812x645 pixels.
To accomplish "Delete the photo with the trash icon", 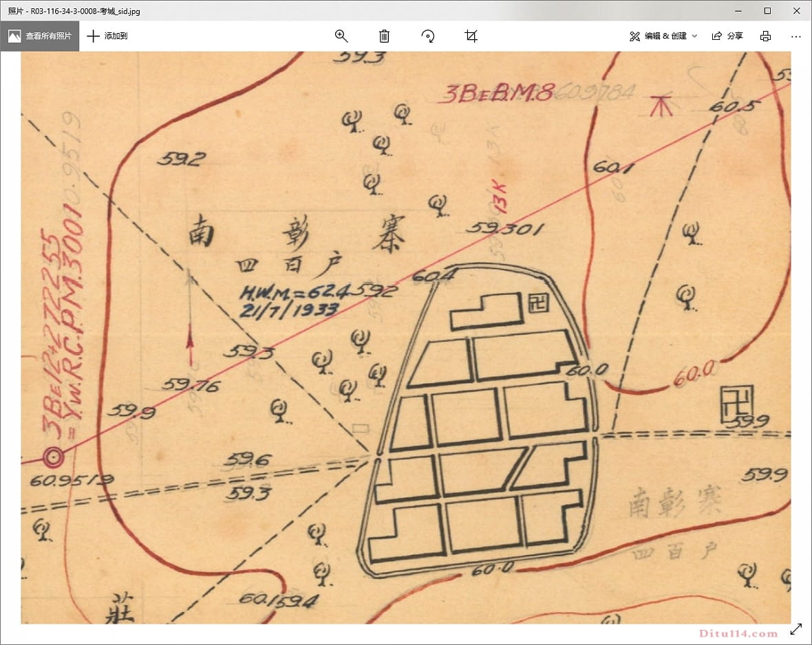I will (x=385, y=36).
